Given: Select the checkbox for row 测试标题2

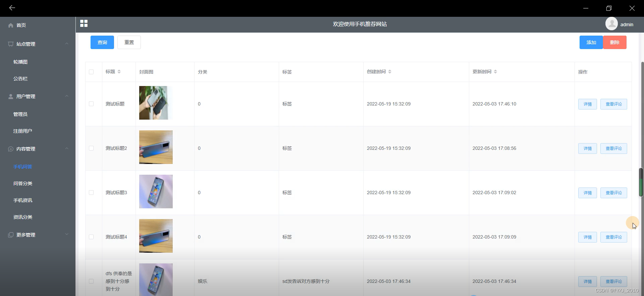Looking at the screenshot, I should (x=91, y=148).
